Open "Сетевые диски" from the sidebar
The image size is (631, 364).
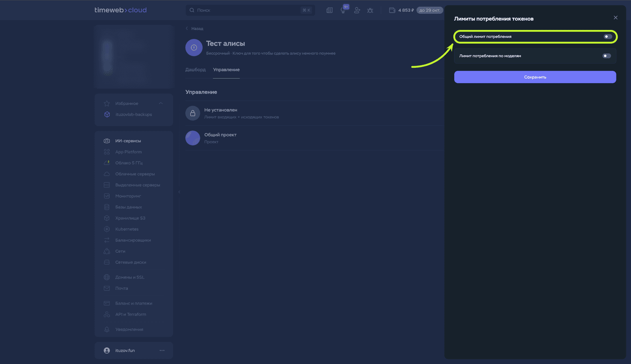131,262
